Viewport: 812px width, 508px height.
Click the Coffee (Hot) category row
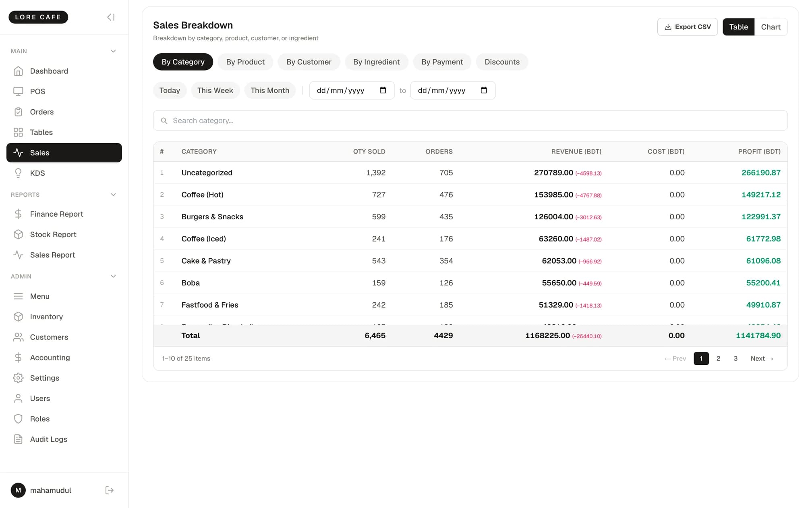pos(470,195)
